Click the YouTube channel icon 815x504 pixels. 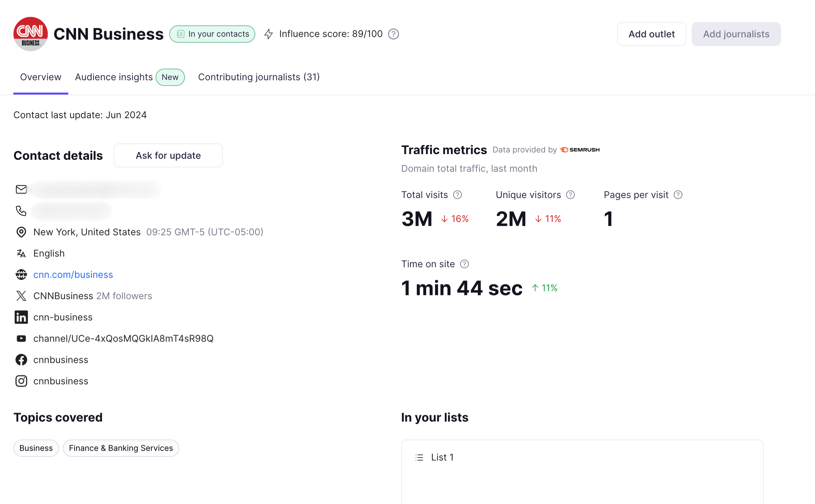pyautogui.click(x=21, y=338)
